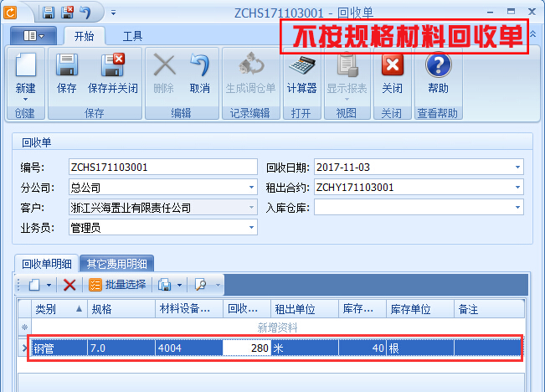Expand the 回收日期 date dropdown
Screen dimensions: 545x392
(x=518, y=167)
